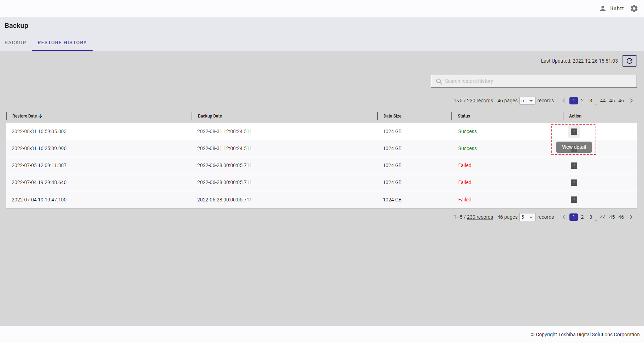Switch to the BACKUP tab
The width and height of the screenshot is (644, 343).
point(15,42)
